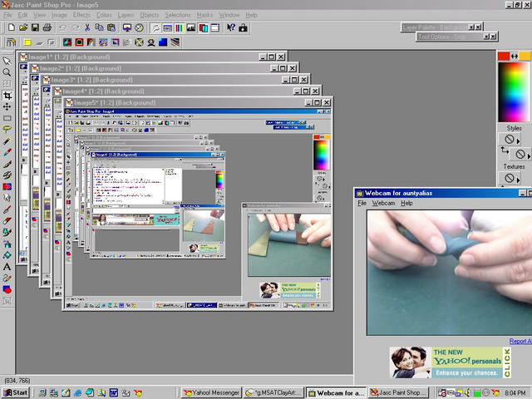Image resolution: width=532 pixels, height=399 pixels.
Task: Select the Eraser tool
Action: pyautogui.click(x=7, y=221)
